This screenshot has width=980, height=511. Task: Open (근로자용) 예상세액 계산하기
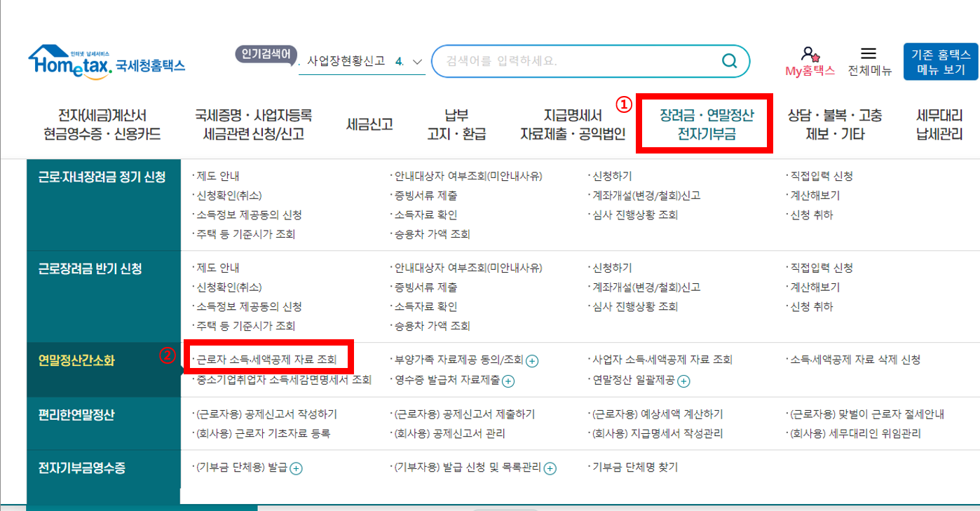655,414
